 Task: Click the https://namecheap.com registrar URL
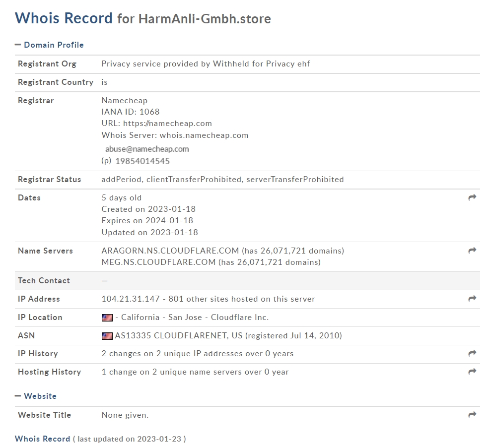pos(167,123)
